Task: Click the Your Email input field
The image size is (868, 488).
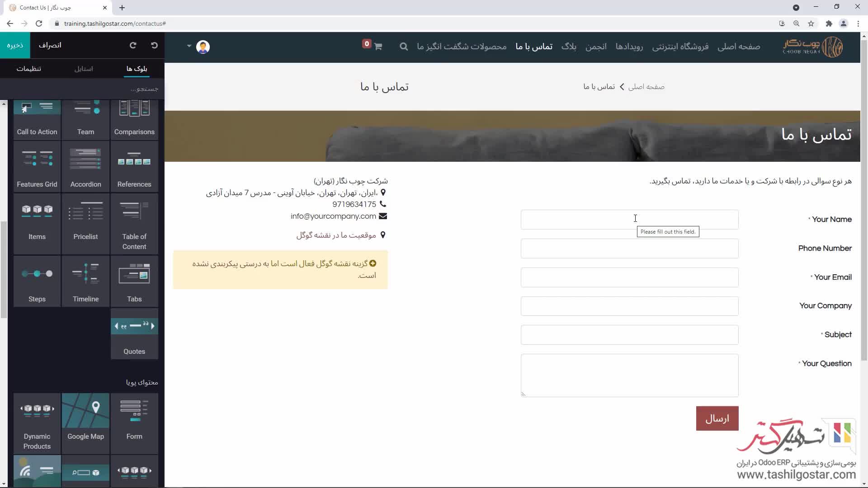Action: point(629,277)
